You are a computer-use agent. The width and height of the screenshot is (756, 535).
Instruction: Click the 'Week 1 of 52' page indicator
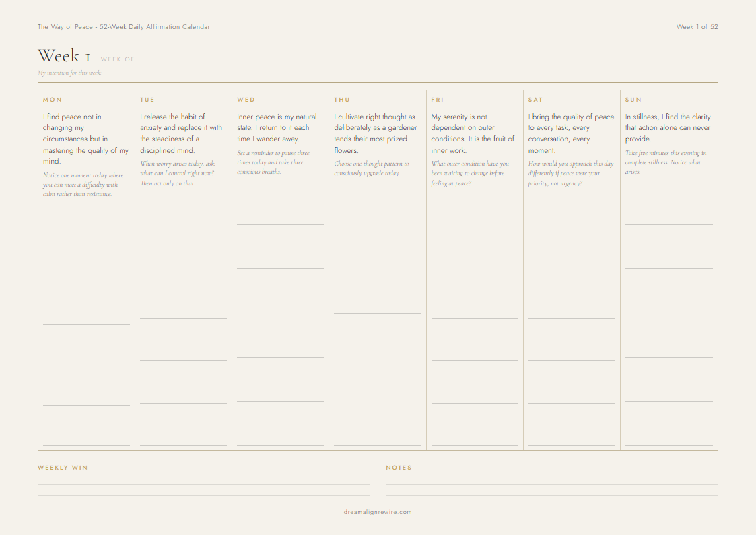click(x=697, y=26)
